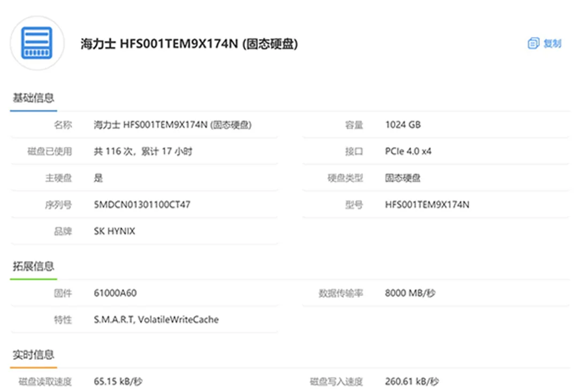578x392 pixels.
Task: Click the data transfer rate 8000 MB/秒
Action: (x=410, y=293)
